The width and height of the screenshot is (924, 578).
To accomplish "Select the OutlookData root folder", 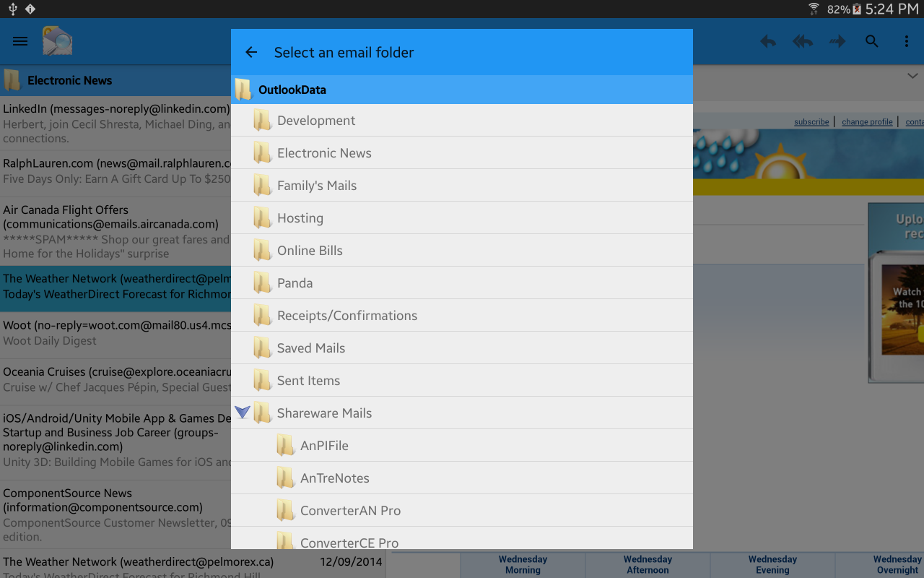I will click(x=462, y=90).
